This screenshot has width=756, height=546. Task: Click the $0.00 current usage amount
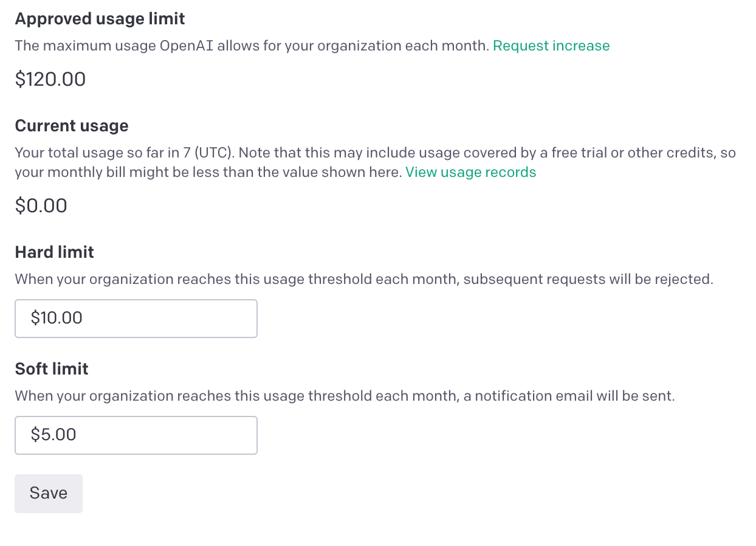[x=41, y=206]
